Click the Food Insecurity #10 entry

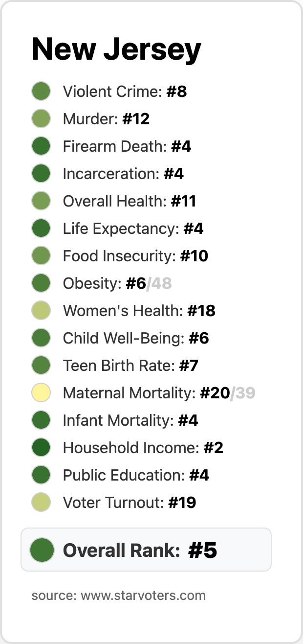[135, 256]
